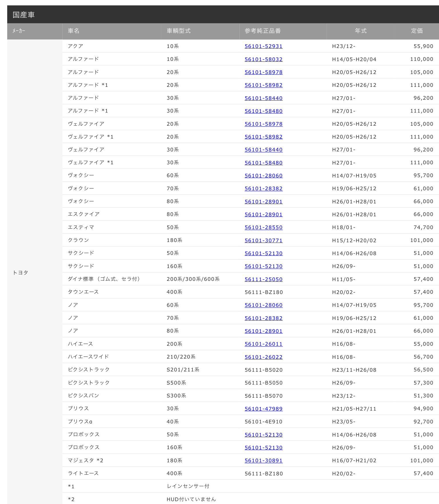Image resolution: width=439 pixels, height=504 pixels.
Task: Open the 56101-58982 link for ヴェルファイア *1 20系
Action: (x=263, y=137)
